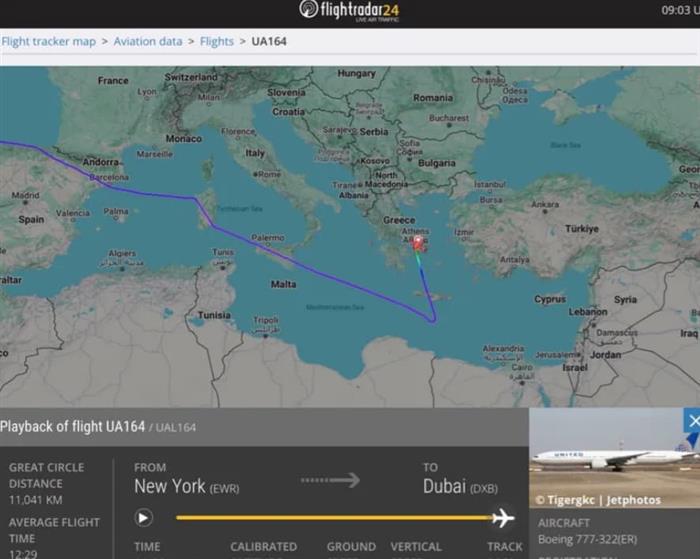Click the purple flight path near Malta
Screen dimensions: 700x559
point(312,270)
